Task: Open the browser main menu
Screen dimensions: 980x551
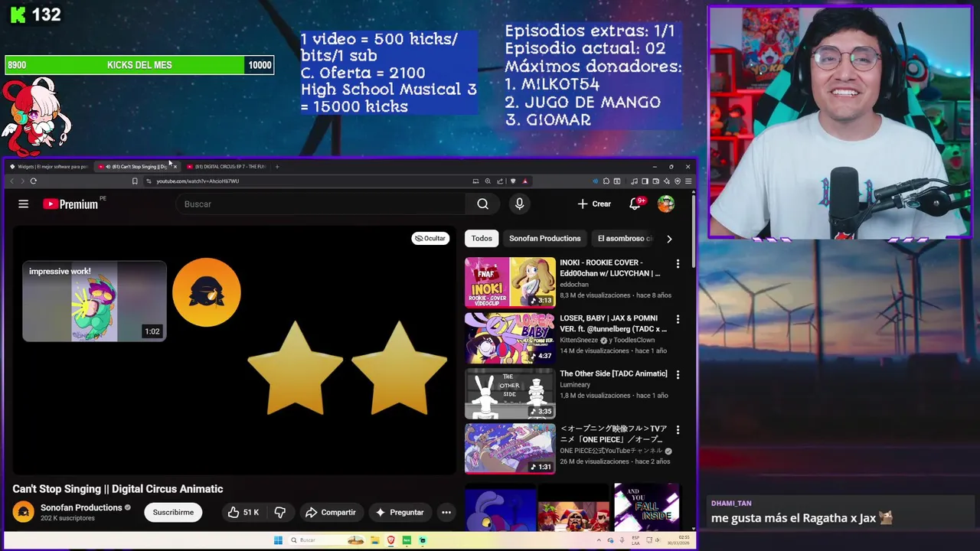Action: click(x=688, y=181)
